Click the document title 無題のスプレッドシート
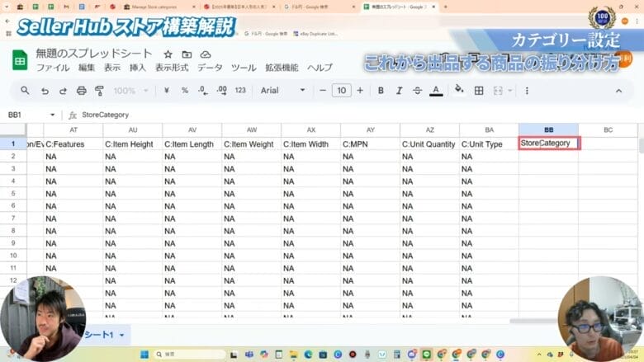 (x=93, y=54)
